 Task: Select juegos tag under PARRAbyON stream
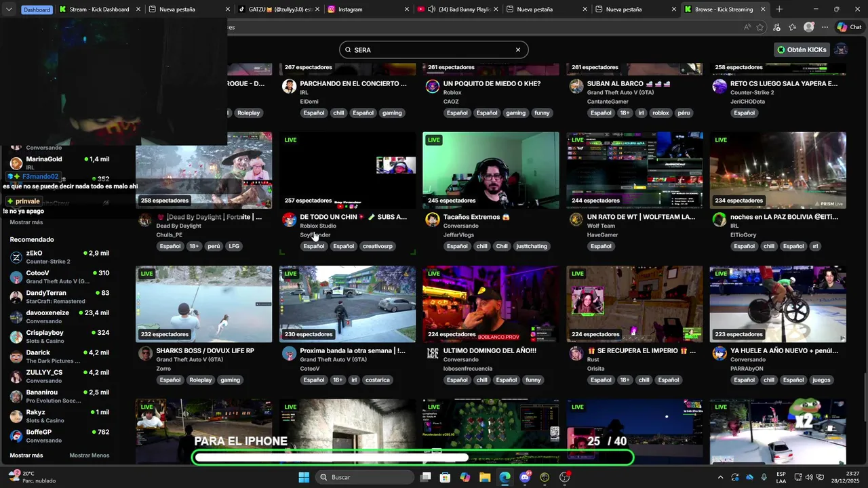[x=821, y=380]
